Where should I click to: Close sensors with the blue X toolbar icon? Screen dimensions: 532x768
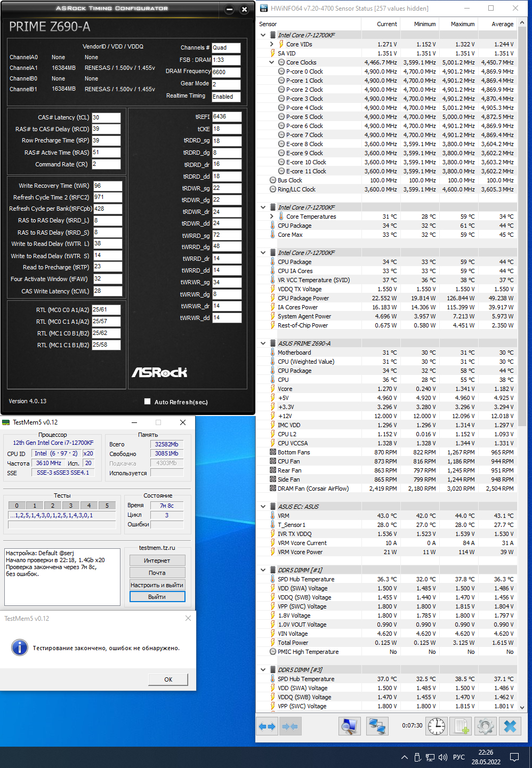point(511,726)
